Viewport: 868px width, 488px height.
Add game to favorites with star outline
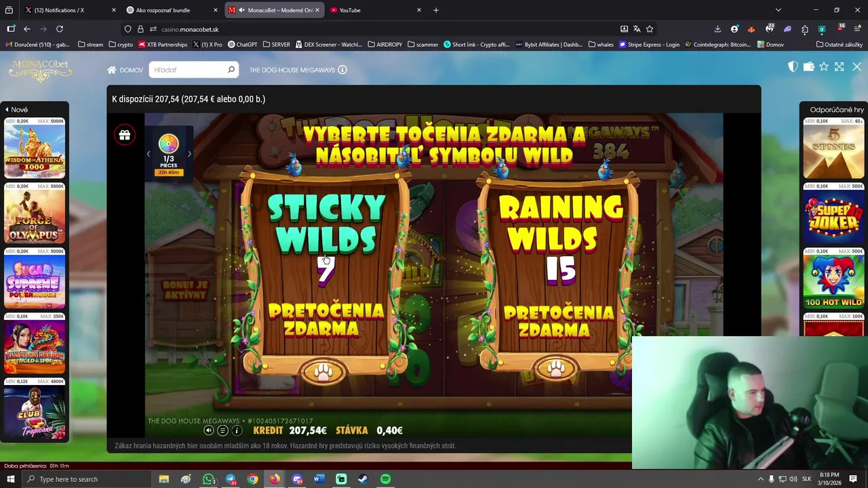pyautogui.click(x=824, y=66)
